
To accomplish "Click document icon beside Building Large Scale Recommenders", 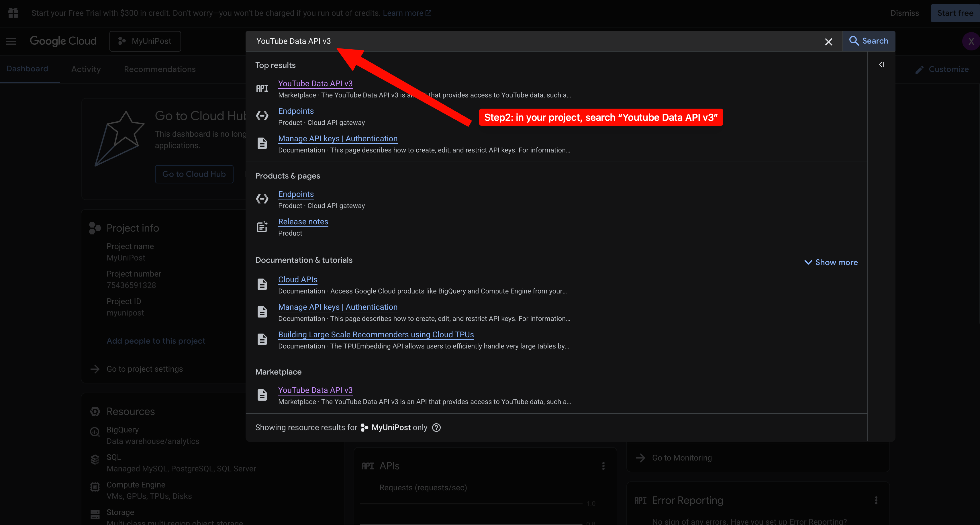I will 262,339.
